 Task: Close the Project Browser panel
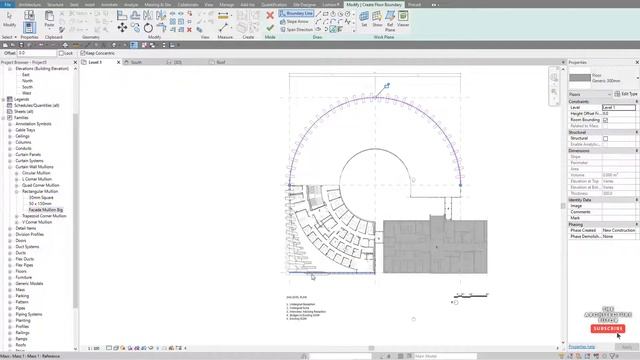point(75,62)
